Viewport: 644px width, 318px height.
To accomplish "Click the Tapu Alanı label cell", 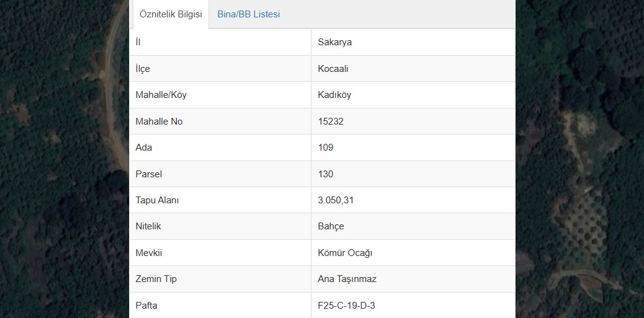I will pyautogui.click(x=220, y=200).
